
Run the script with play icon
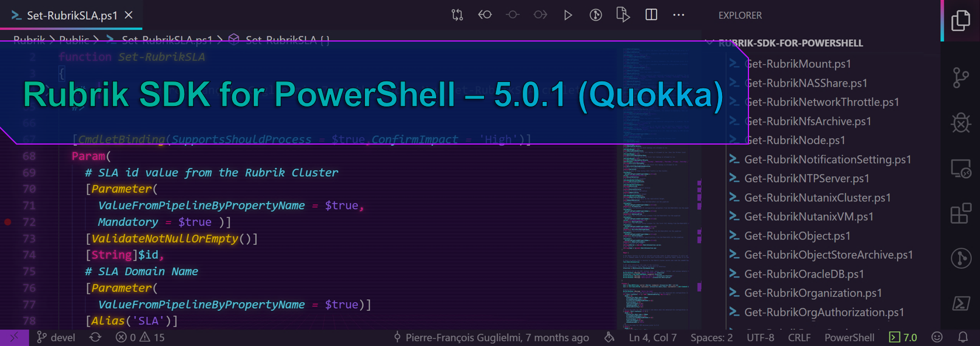pyautogui.click(x=568, y=15)
